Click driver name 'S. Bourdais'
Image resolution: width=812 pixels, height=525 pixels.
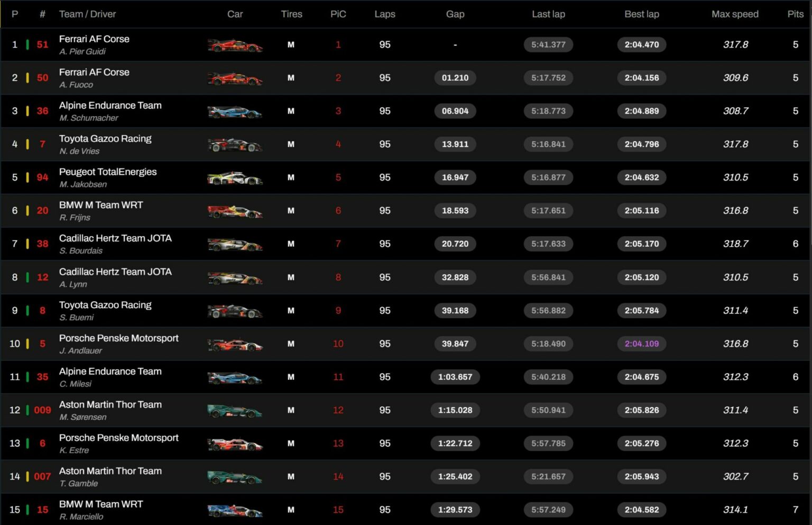(x=81, y=251)
